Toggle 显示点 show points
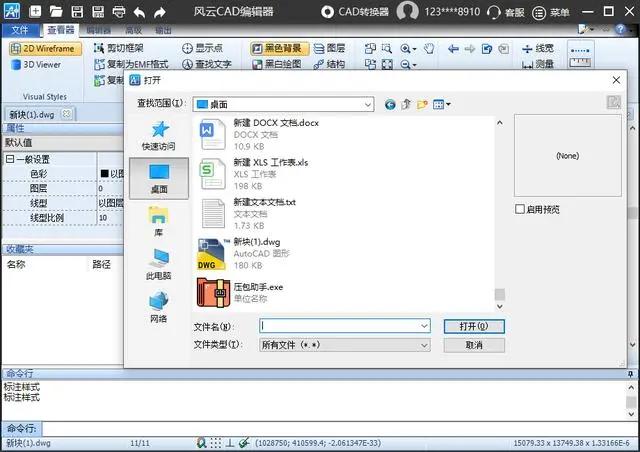 (202, 48)
